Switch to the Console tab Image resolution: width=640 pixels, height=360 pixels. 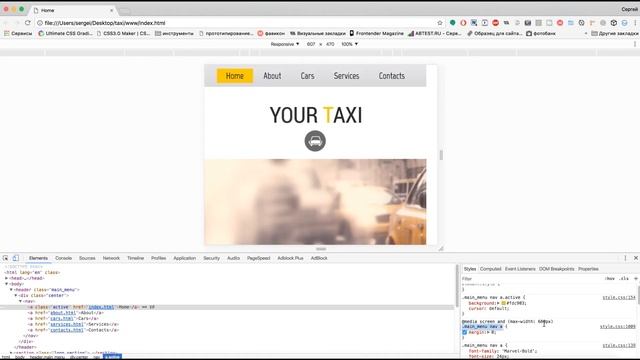coord(64,258)
